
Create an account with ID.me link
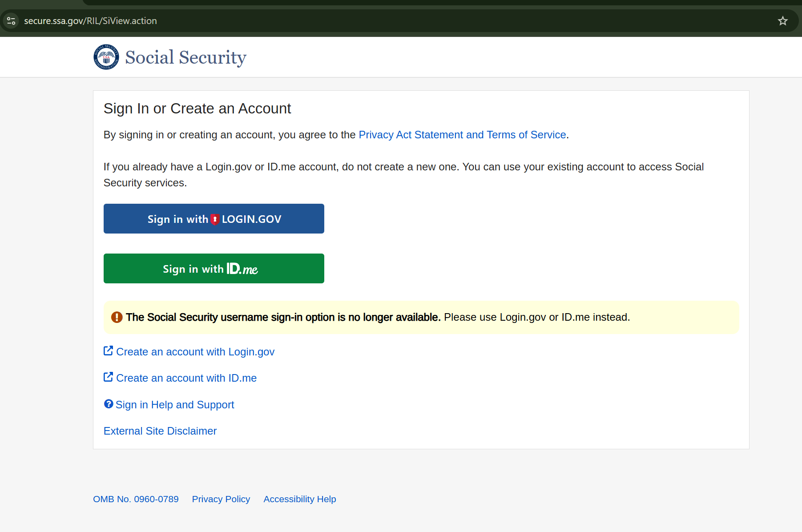(186, 378)
